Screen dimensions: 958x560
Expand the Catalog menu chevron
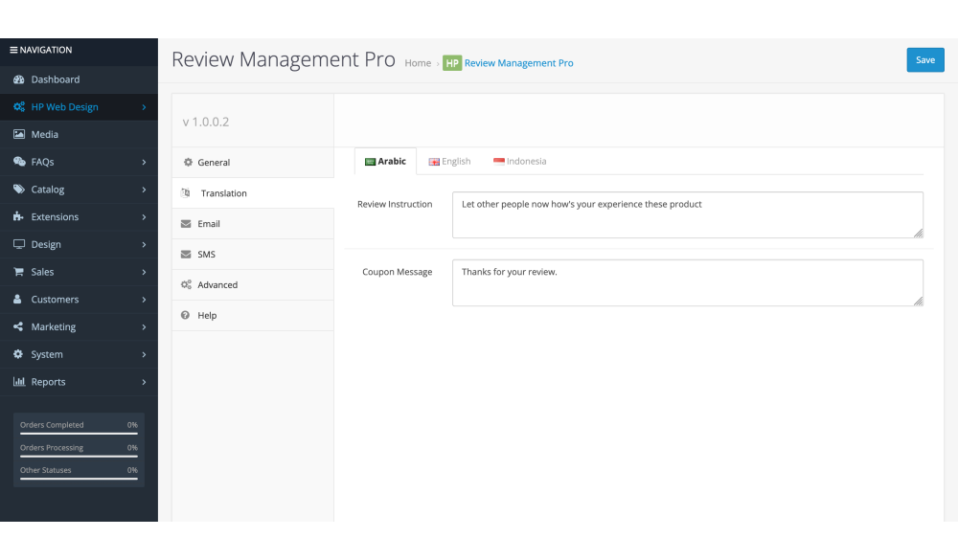[144, 190]
